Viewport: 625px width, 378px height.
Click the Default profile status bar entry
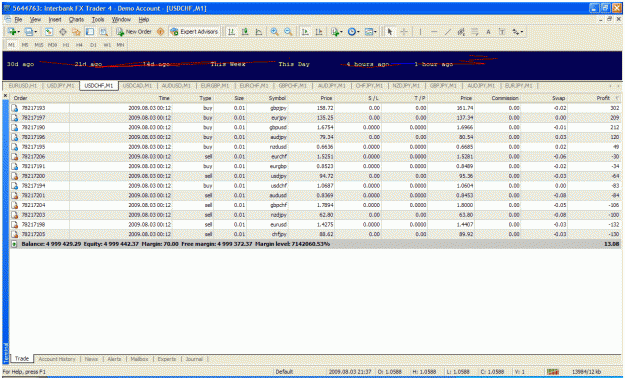coord(284,372)
